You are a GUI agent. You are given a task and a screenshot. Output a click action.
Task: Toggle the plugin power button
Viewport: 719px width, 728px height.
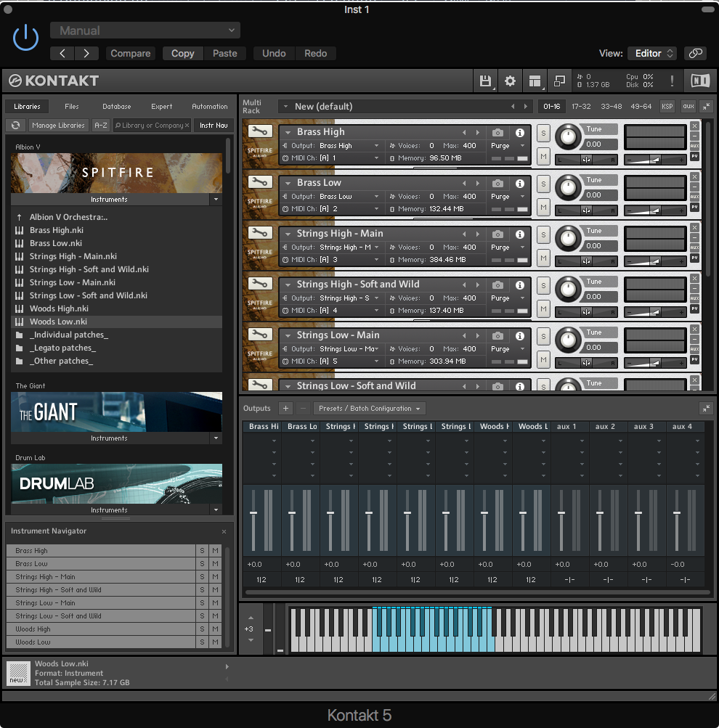tap(25, 38)
